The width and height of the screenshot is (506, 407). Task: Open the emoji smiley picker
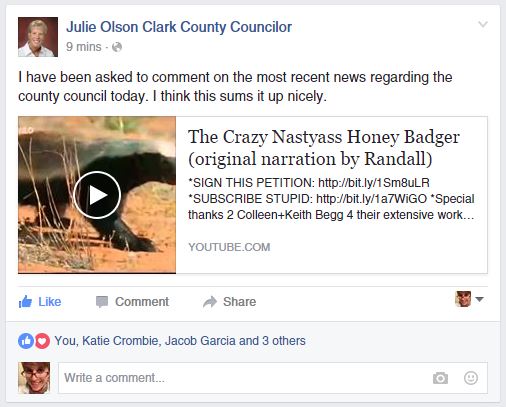click(471, 378)
